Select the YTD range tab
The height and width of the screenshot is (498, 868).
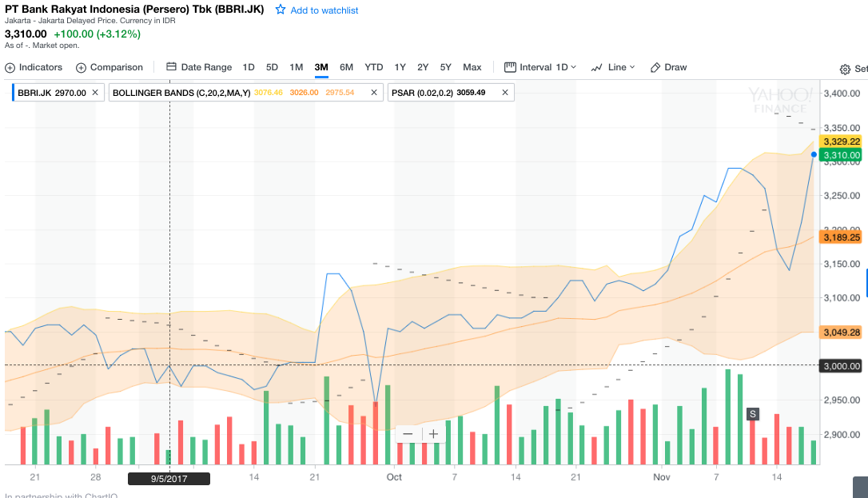(x=373, y=67)
